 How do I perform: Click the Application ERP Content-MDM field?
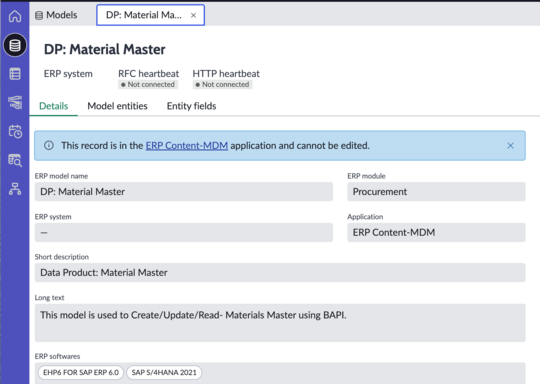[436, 232]
